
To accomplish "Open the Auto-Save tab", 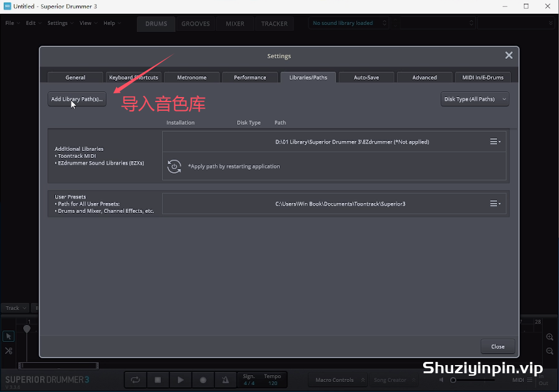I will (x=366, y=78).
